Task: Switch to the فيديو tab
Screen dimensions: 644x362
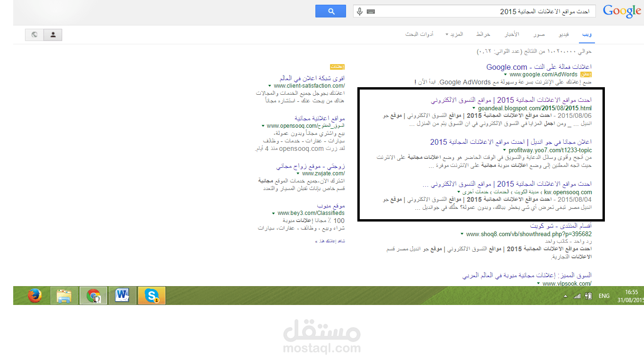Action: [563, 34]
